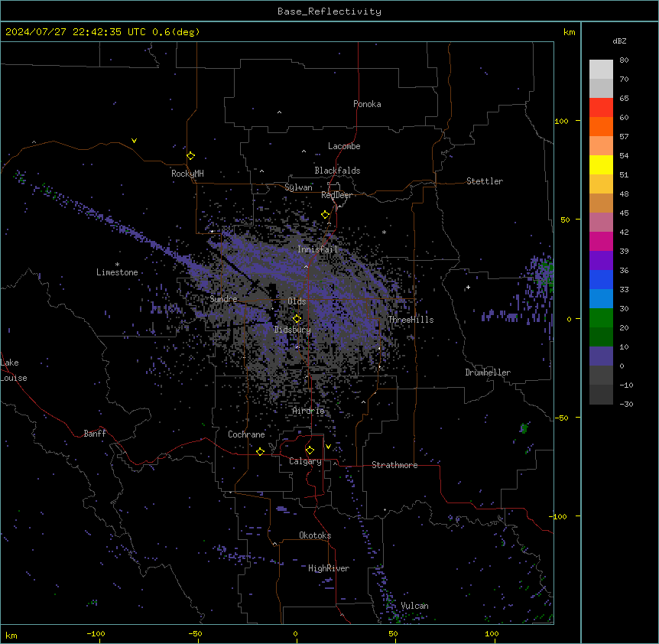Click the yellow site marker south of RedDeer
The width and height of the screenshot is (659, 644).
(325, 214)
